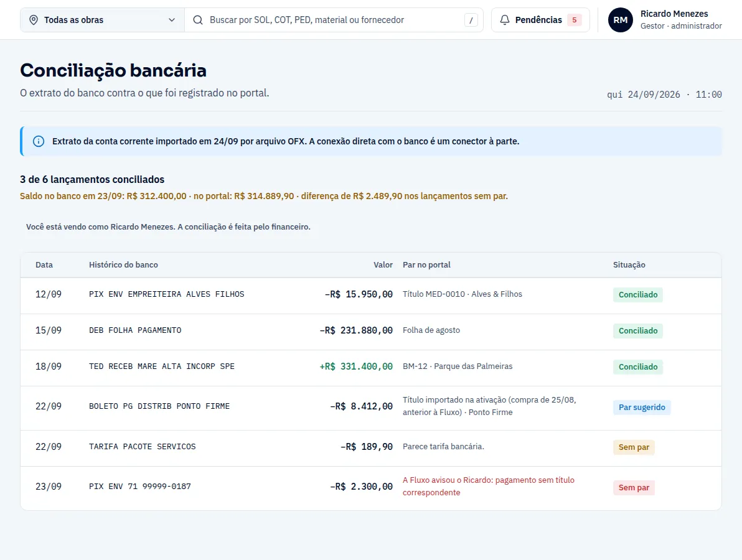Click '3 de 6 lançamentos conciliados'
This screenshot has height=560, width=742.
click(x=92, y=179)
